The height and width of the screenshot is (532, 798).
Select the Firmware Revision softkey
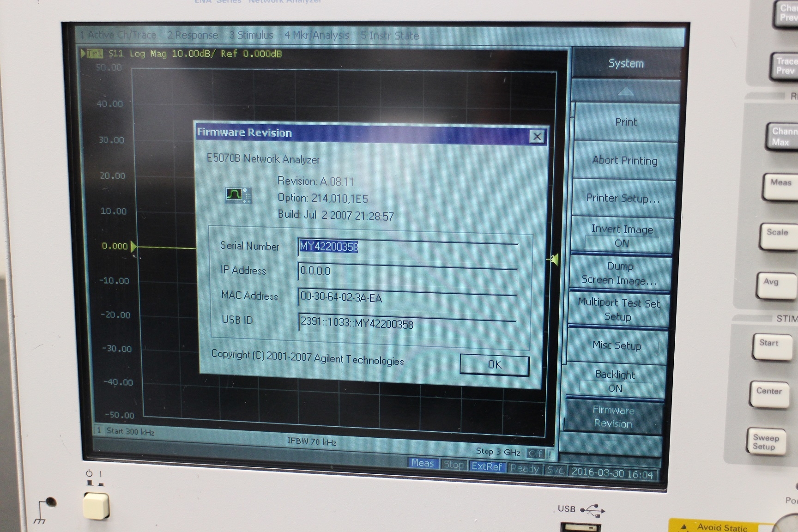(613, 417)
